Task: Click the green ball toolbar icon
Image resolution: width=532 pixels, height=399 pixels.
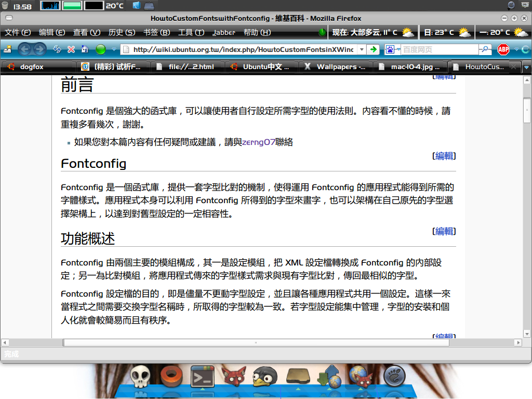Action: pyautogui.click(x=101, y=49)
